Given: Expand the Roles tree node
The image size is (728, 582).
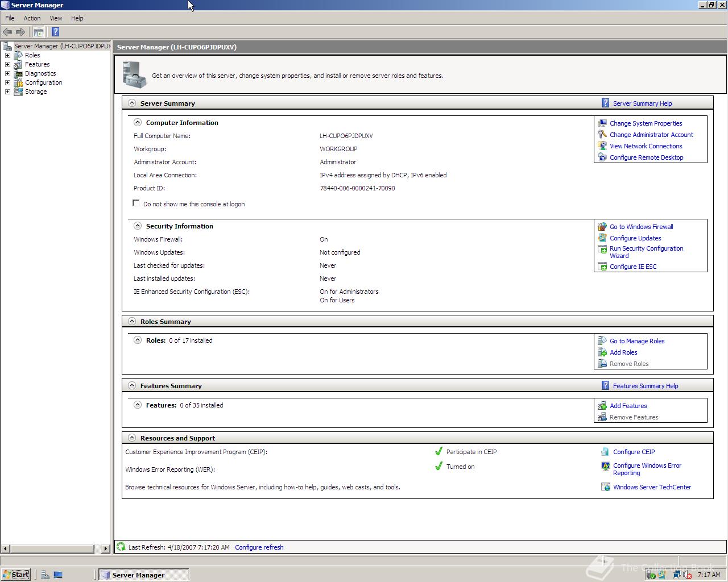Looking at the screenshot, I should (x=7, y=55).
